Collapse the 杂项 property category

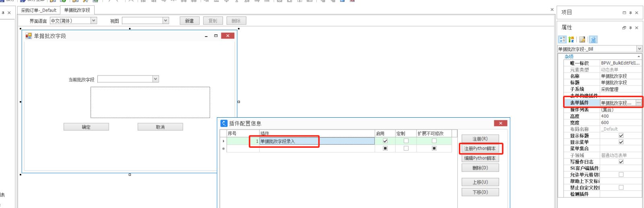coord(639,57)
